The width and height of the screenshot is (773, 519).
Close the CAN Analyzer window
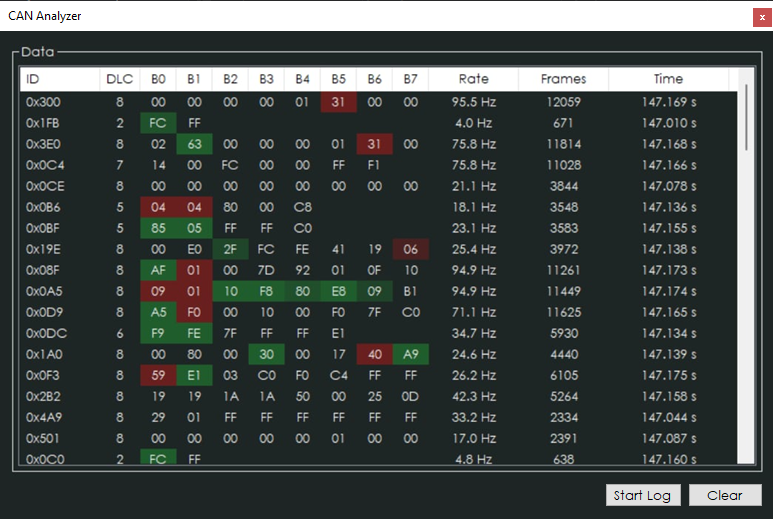tap(761, 17)
